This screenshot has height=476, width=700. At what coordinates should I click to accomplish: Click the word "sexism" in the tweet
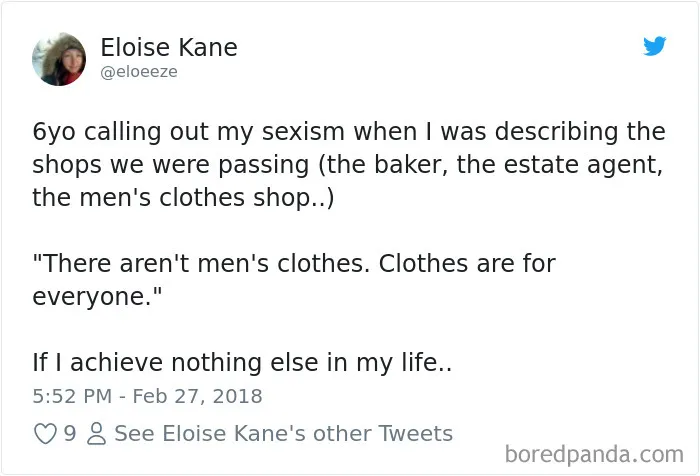tap(303, 132)
